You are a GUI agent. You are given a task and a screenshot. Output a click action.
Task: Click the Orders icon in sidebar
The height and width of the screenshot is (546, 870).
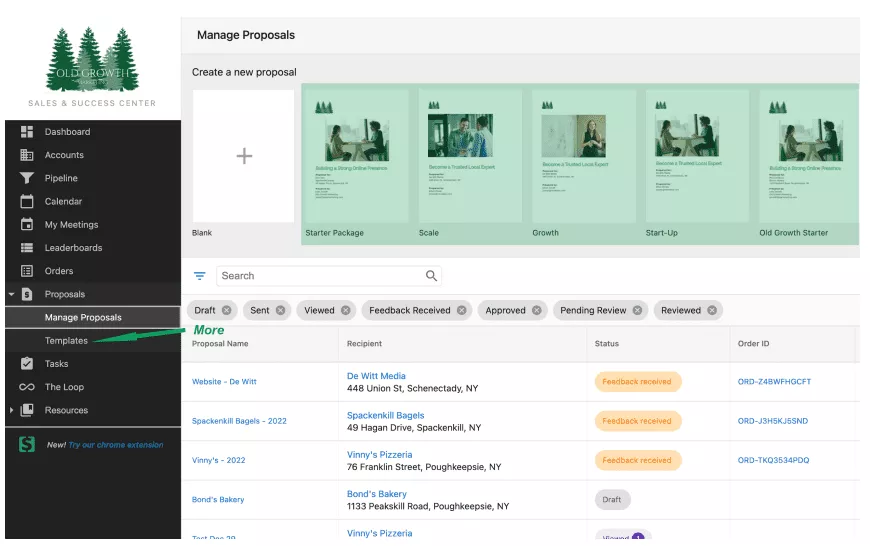[27, 271]
